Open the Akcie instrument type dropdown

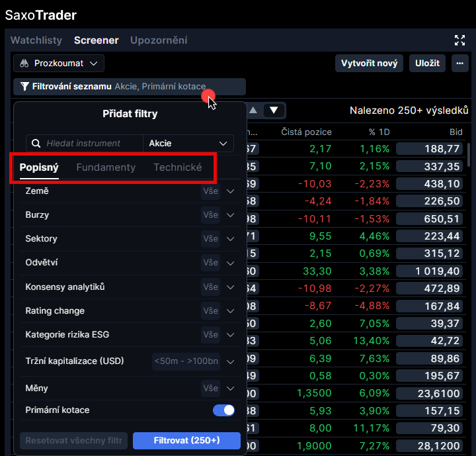point(188,144)
